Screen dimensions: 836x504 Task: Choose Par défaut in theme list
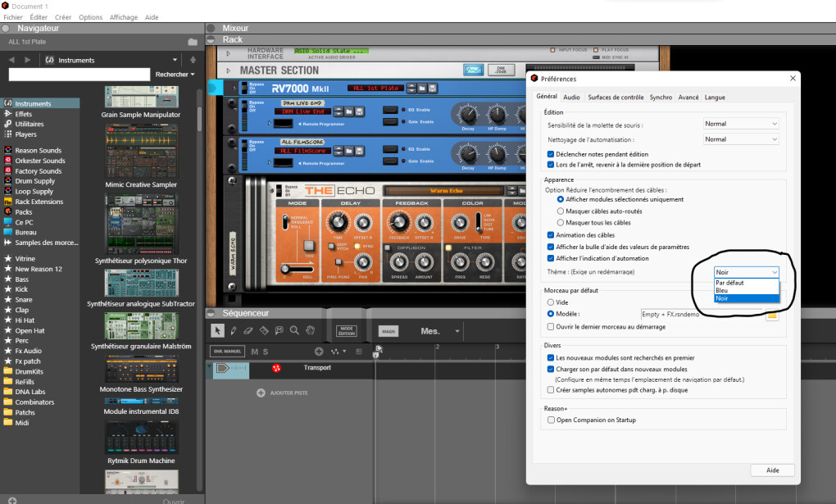[x=747, y=283]
